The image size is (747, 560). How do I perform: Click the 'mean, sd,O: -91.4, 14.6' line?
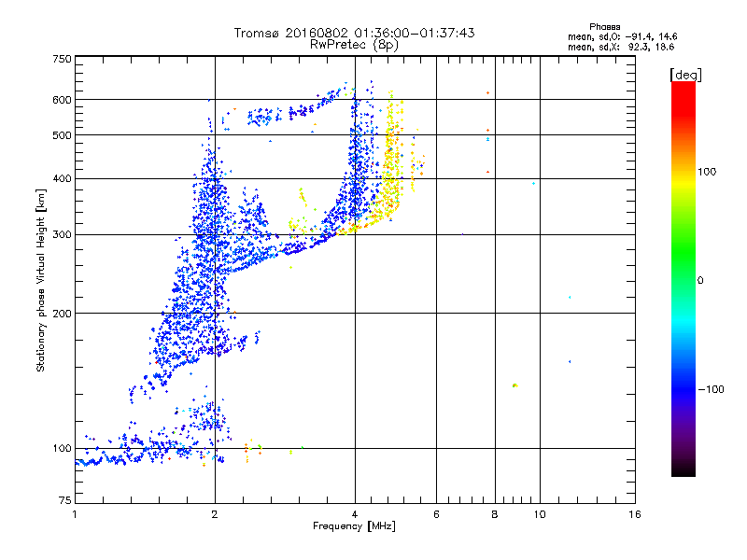pyautogui.click(x=622, y=36)
